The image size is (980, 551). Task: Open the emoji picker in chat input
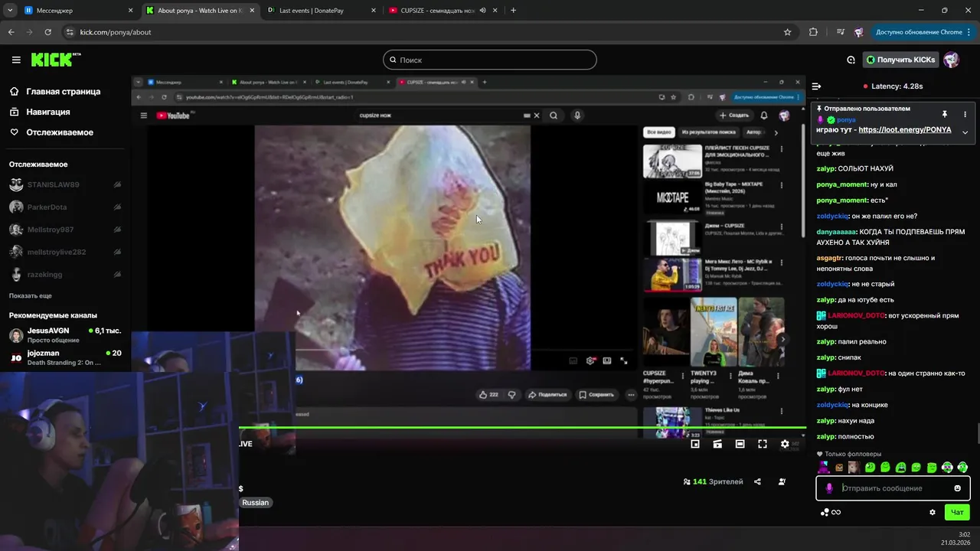(x=957, y=488)
